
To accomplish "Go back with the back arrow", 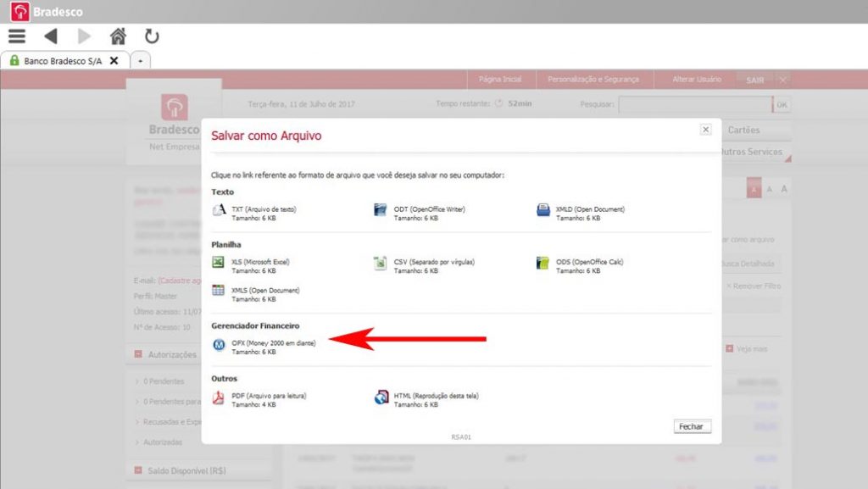I will (x=51, y=36).
